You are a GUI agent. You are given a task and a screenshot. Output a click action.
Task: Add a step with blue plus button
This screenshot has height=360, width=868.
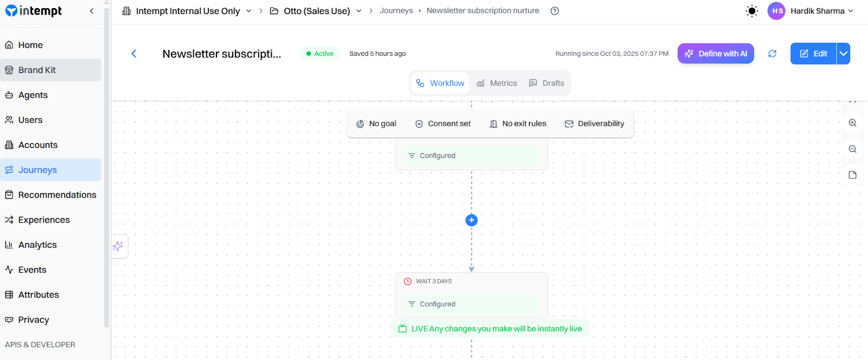[471, 220]
